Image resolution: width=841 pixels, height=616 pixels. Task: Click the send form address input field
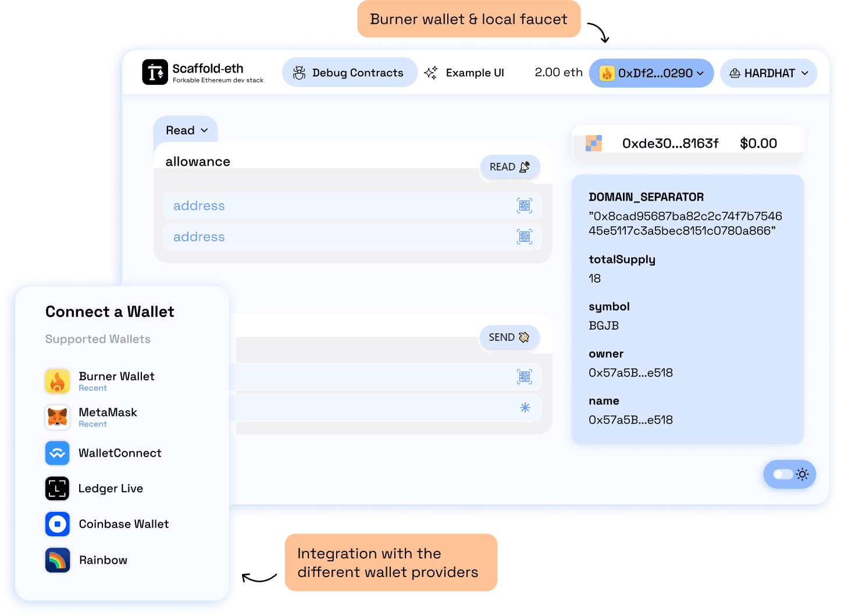pyautogui.click(x=385, y=377)
